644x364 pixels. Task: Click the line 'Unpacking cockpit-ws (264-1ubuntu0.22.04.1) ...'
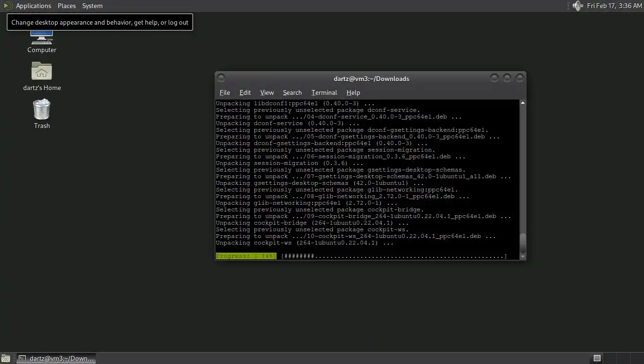pyautogui.click(x=305, y=243)
